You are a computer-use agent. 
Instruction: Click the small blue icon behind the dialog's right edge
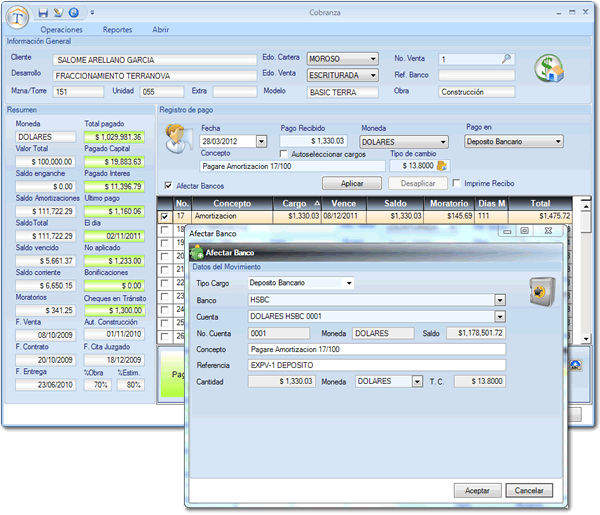[576, 365]
